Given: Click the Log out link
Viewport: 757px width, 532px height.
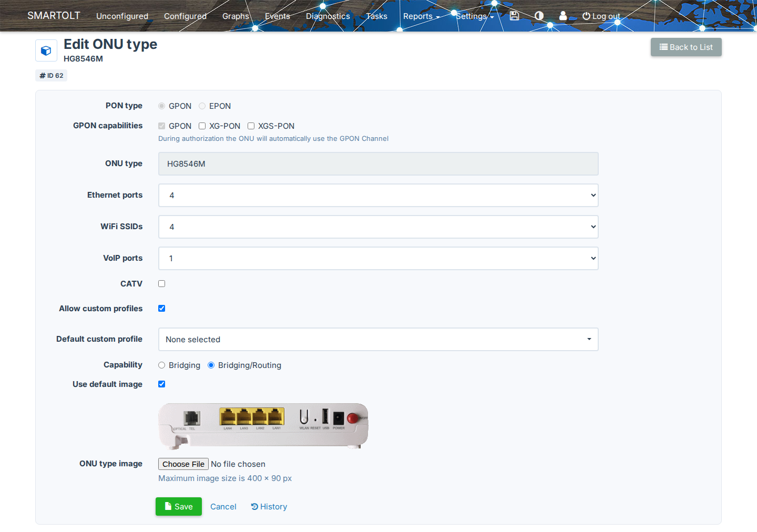Looking at the screenshot, I should 601,16.
